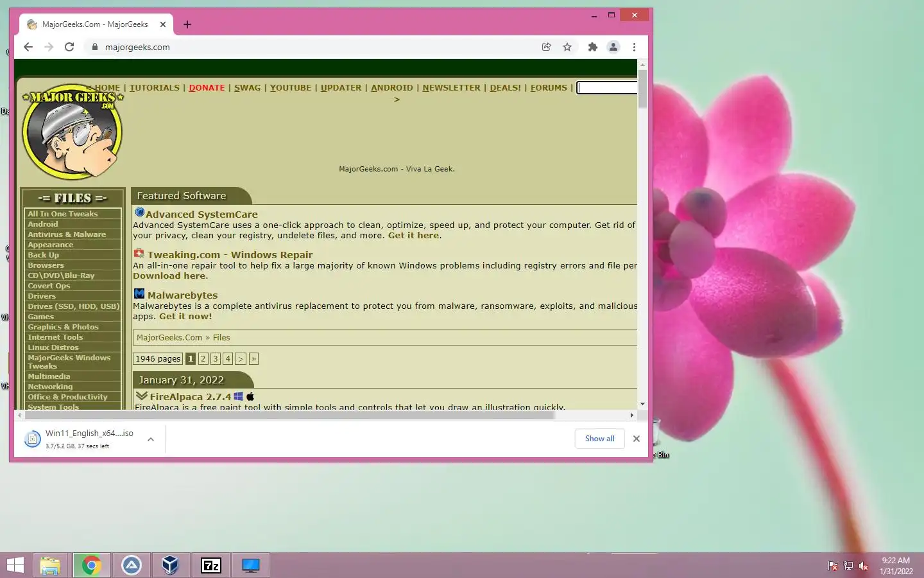
Task: Open Chrome's three-dot menu
Action: point(634,47)
